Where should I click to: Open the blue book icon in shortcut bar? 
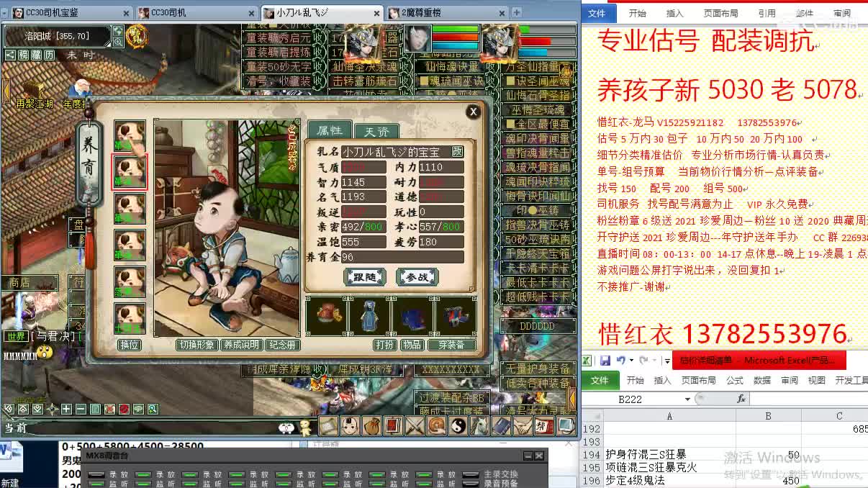501,426
